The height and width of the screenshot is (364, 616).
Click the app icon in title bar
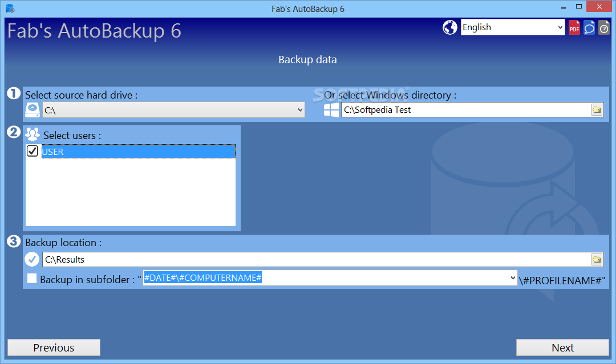click(x=10, y=8)
